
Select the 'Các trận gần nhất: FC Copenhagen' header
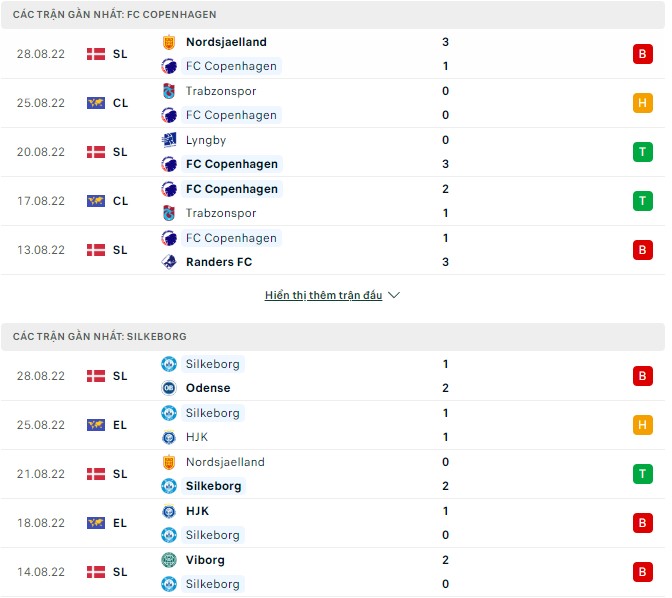tap(115, 15)
